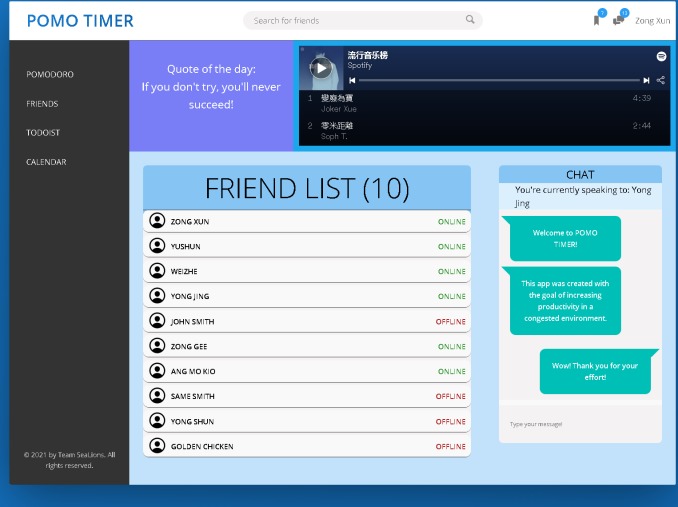
Task: Select the name YONG SHUN in friend list
Action: [x=192, y=421]
